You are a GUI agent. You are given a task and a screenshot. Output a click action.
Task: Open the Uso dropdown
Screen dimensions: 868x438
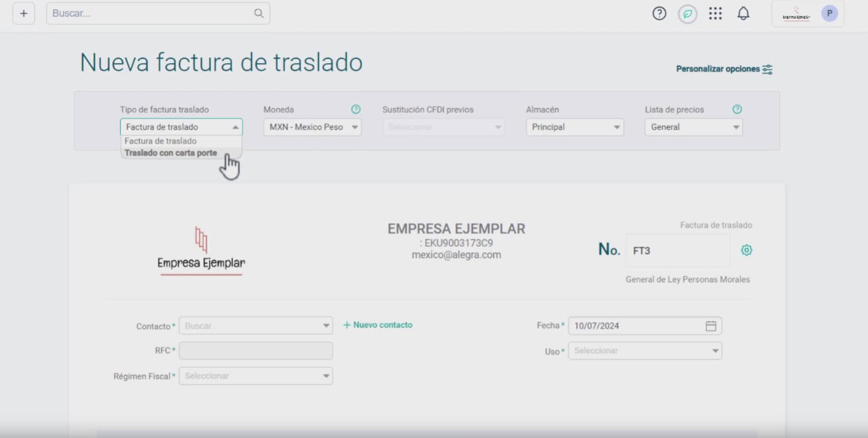(x=645, y=351)
